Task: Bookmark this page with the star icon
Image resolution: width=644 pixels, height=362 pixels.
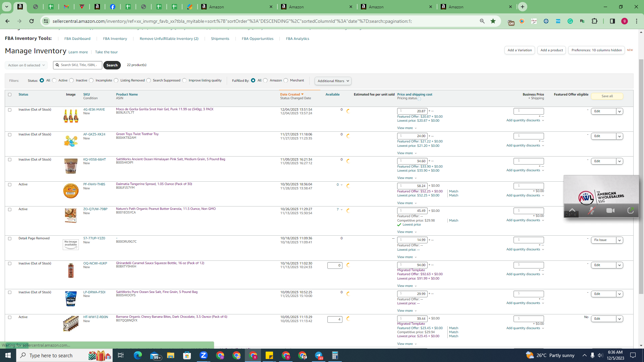Action: coord(493,21)
